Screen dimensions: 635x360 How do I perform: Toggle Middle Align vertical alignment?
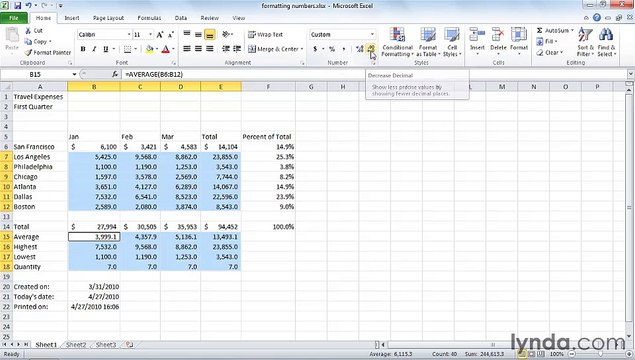(198, 34)
